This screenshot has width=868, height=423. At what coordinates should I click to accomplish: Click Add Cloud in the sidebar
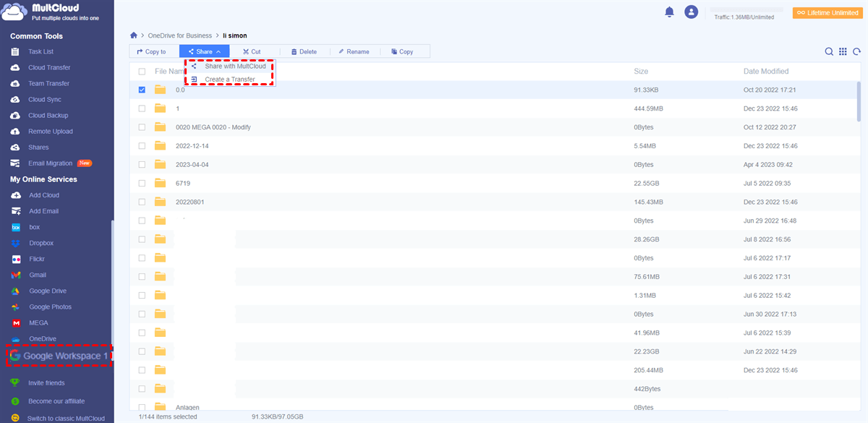[44, 195]
